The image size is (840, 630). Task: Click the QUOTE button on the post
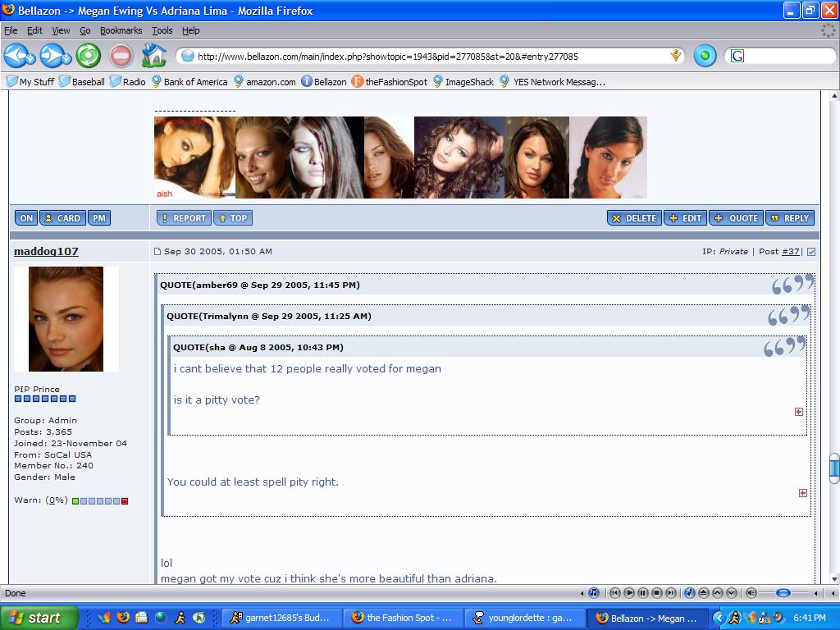point(736,218)
